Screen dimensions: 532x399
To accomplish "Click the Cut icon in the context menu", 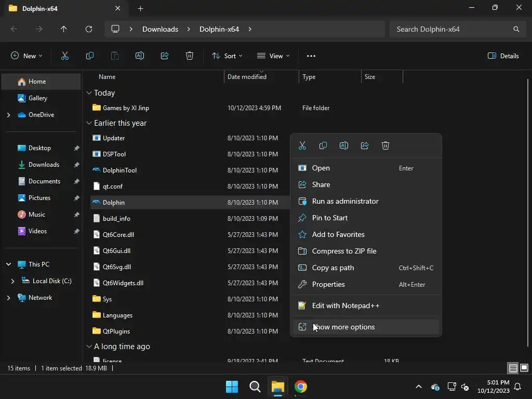I will coord(302,145).
